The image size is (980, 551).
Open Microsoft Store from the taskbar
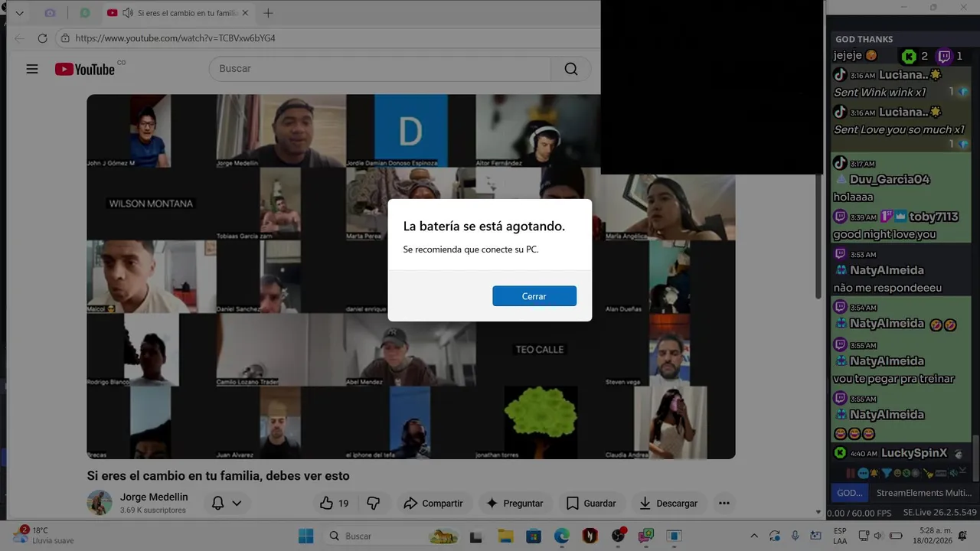point(534,536)
